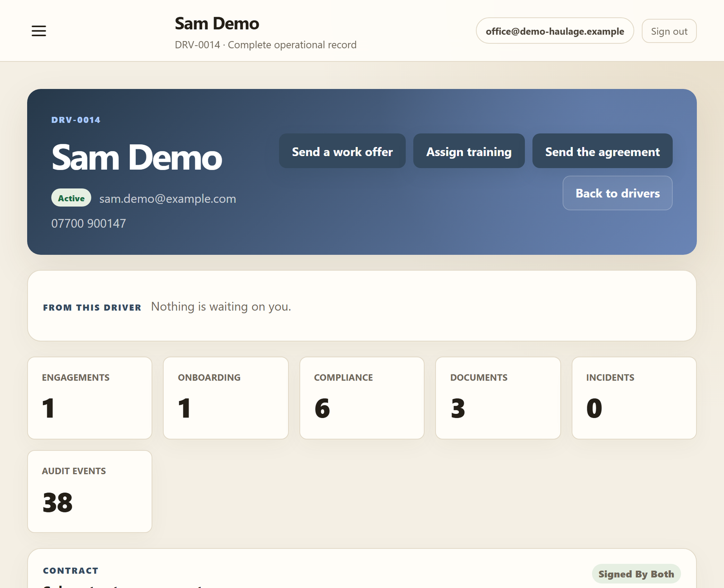Open the Compliance stat card
This screenshot has width=724, height=588.
click(x=362, y=398)
